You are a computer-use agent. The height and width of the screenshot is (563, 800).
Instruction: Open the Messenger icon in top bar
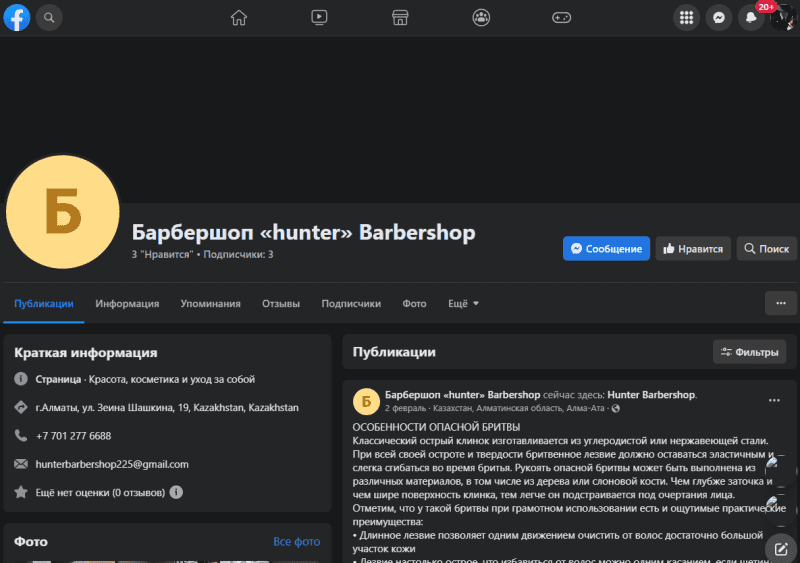(719, 17)
